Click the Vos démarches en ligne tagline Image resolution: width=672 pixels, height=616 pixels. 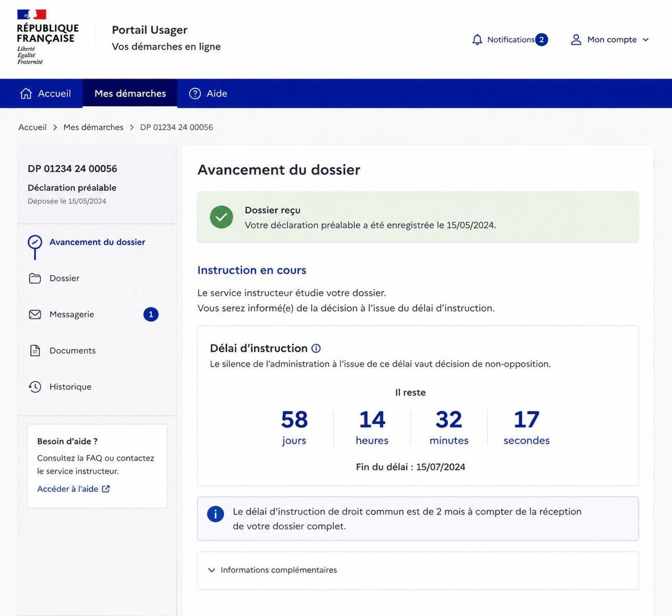(166, 46)
